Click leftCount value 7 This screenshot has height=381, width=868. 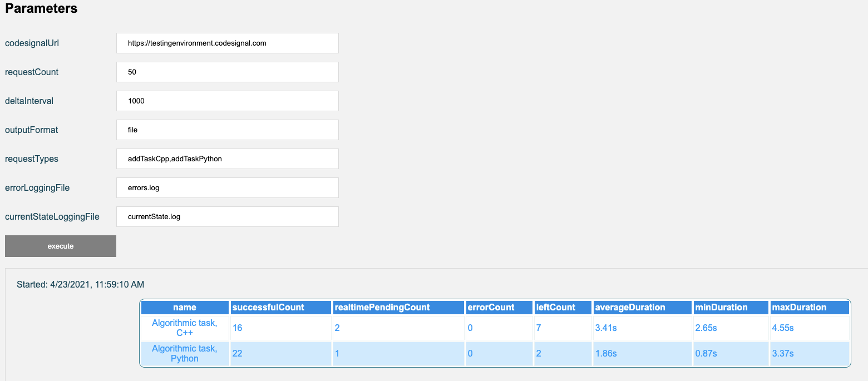point(539,328)
